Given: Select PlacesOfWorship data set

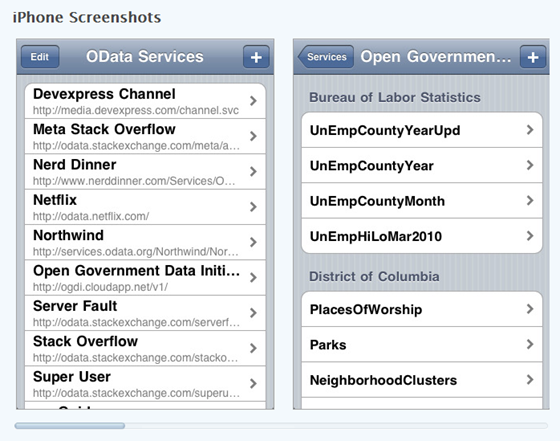Looking at the screenshot, I should click(422, 309).
